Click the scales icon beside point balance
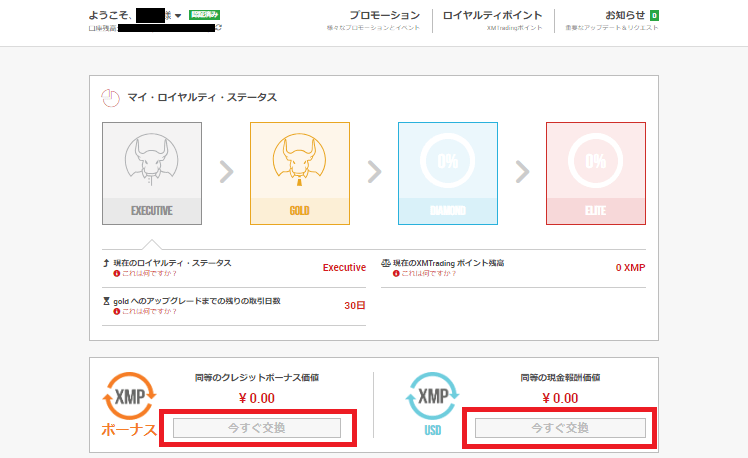 385,263
